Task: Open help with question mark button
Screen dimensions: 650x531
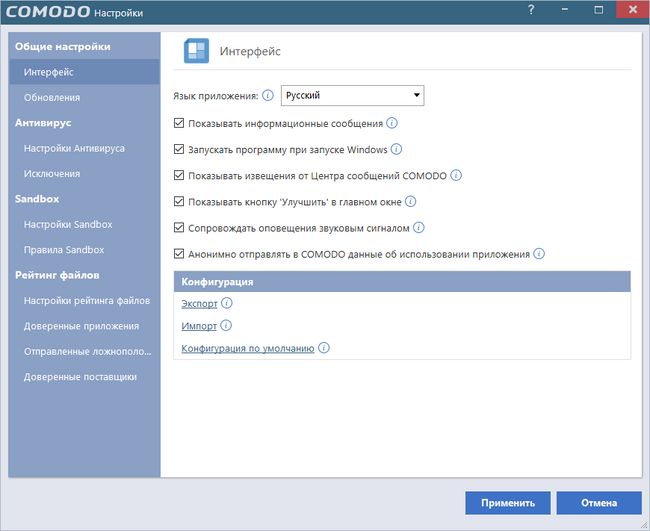Action: click(531, 10)
